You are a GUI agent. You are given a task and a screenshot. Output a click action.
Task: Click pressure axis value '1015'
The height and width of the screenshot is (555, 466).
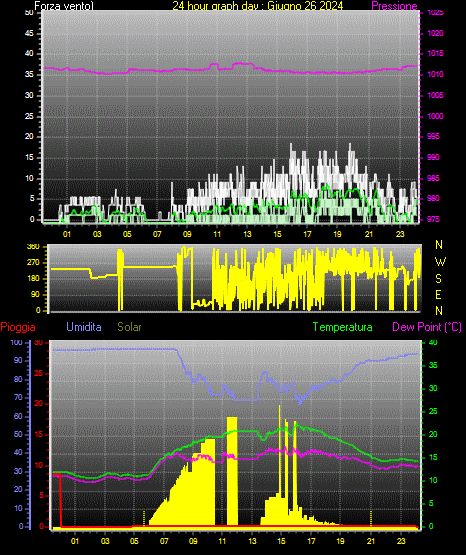tap(435, 53)
